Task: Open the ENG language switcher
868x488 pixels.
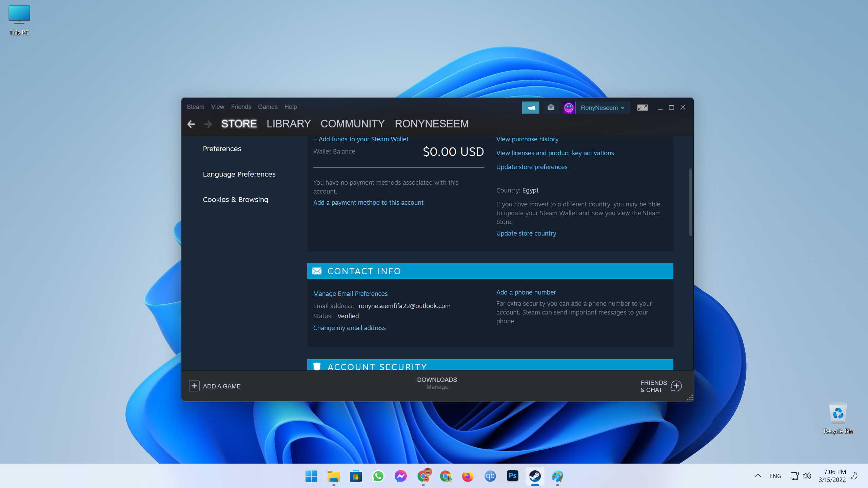Action: tap(775, 476)
